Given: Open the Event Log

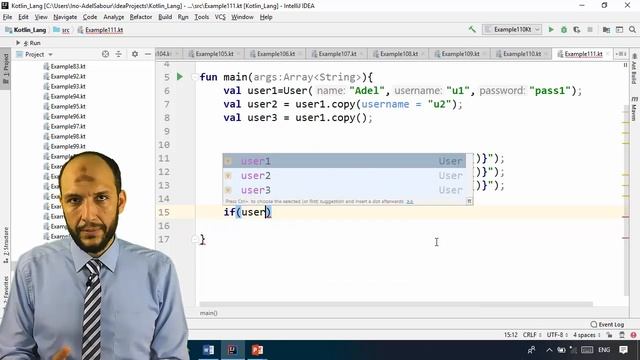Looking at the screenshot, I should [x=607, y=324].
